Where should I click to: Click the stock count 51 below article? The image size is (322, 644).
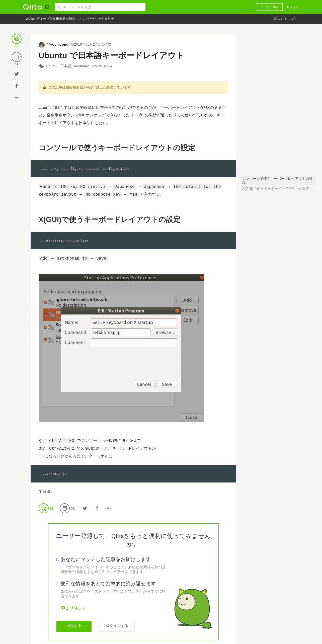pyautogui.click(x=73, y=508)
